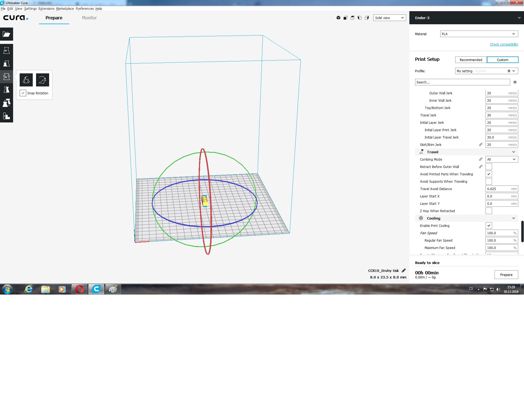Image resolution: width=524 pixels, height=420 pixels.
Task: Click the Per Model Settings tool icon
Action: (x=6, y=103)
